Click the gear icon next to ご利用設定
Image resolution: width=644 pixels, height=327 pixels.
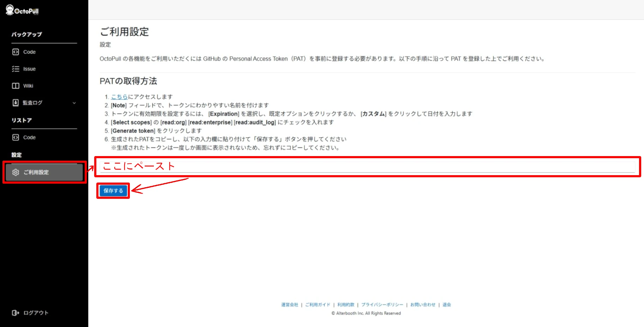point(16,172)
